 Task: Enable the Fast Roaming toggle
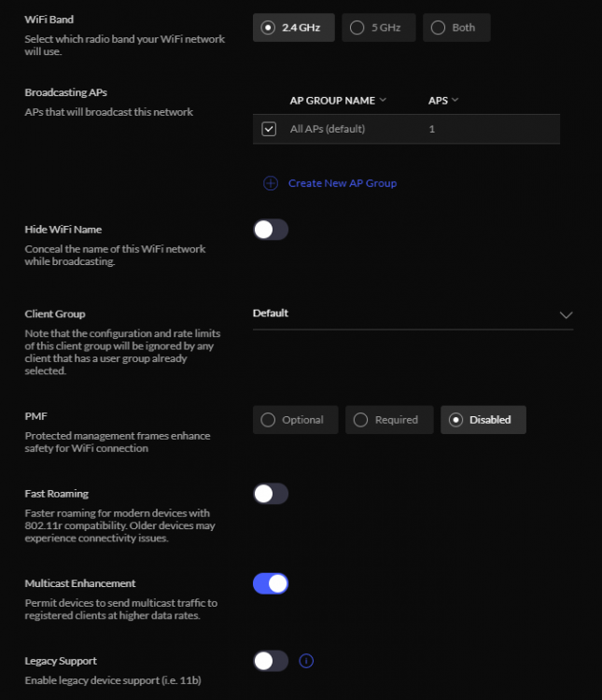(271, 494)
